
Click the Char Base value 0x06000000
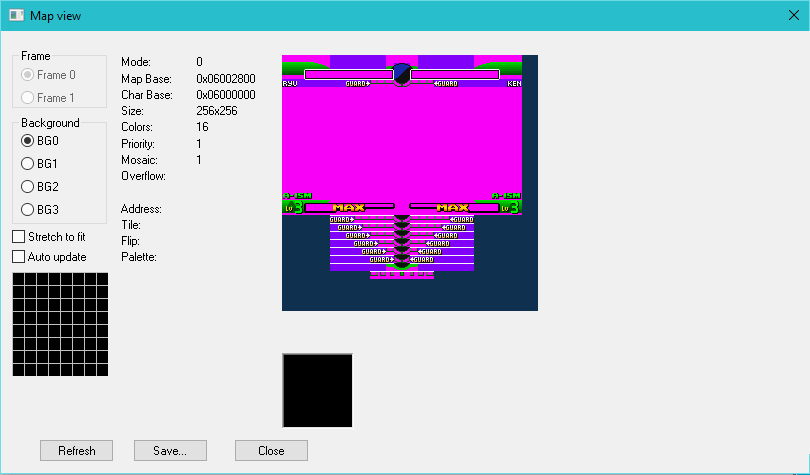[x=226, y=95]
